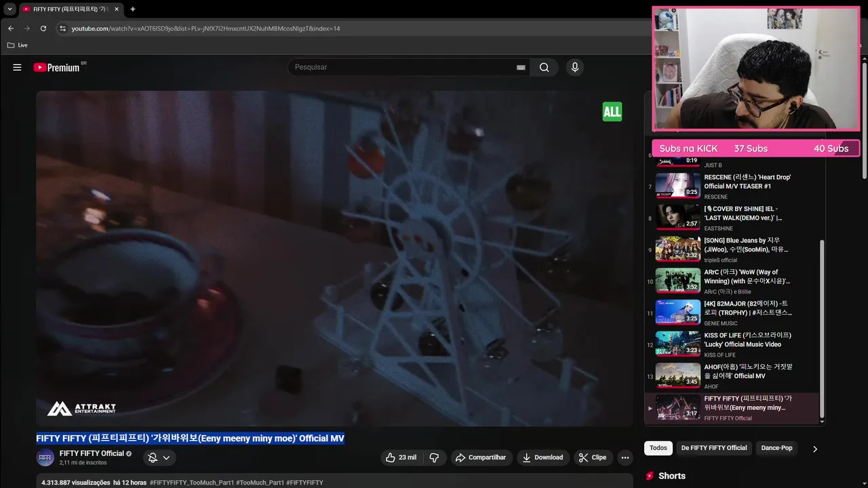Click the search magnifier button

point(545,67)
